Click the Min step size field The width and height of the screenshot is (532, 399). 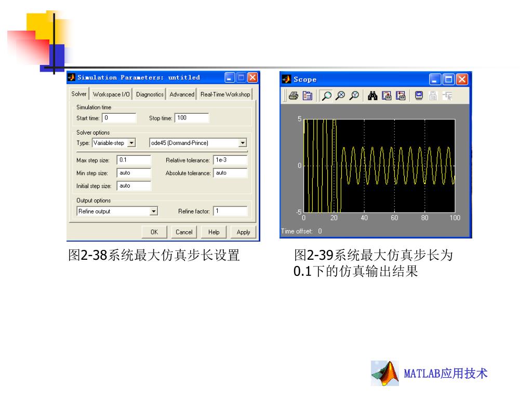(134, 172)
